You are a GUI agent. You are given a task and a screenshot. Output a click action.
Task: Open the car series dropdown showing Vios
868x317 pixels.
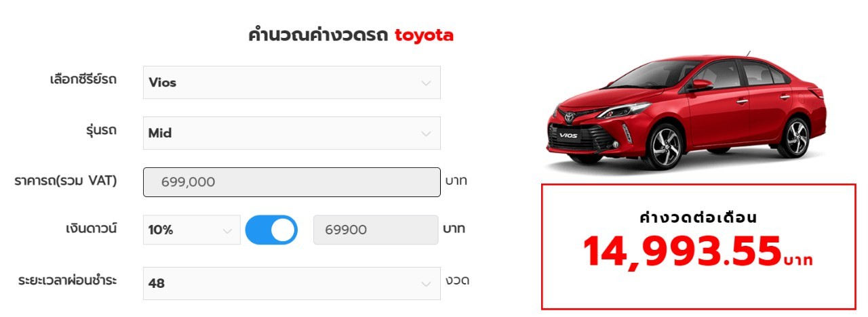292,83
